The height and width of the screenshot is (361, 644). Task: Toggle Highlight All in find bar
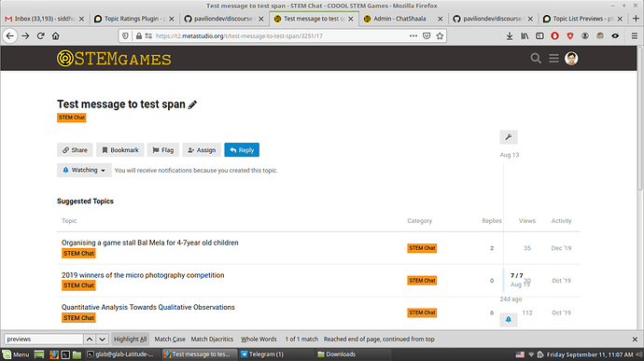pyautogui.click(x=130, y=340)
